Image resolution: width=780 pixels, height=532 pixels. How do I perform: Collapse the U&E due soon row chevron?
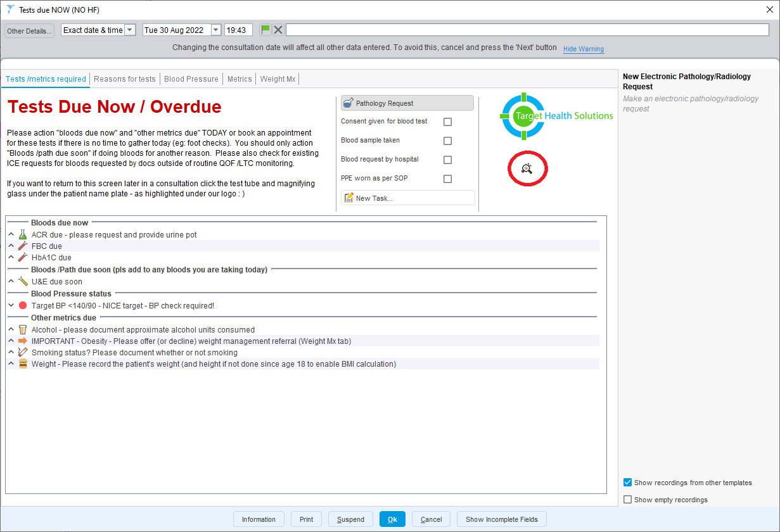coord(11,281)
